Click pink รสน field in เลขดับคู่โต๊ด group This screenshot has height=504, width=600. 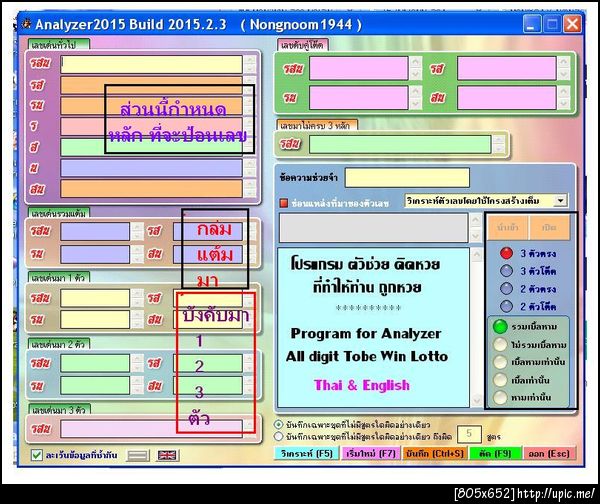359,69
